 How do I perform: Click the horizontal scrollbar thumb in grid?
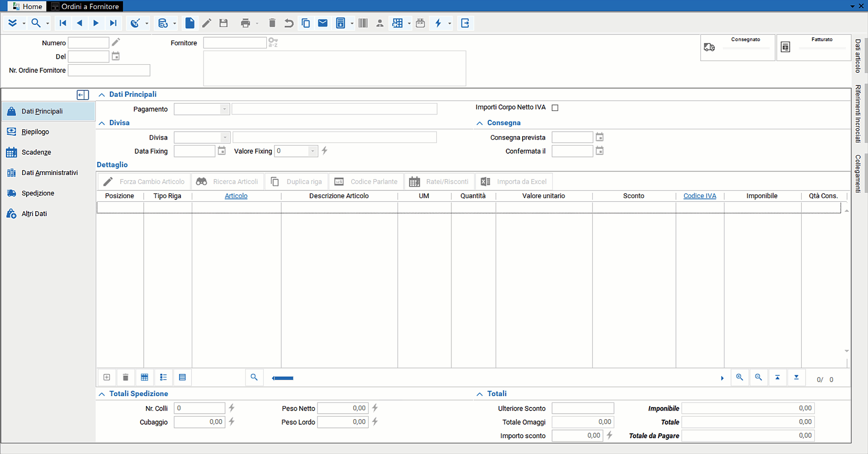[x=283, y=378]
